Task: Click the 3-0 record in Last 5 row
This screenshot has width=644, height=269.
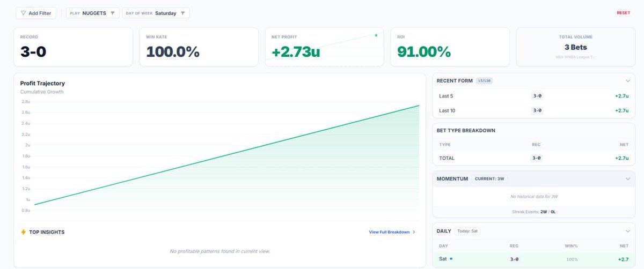Action: (x=537, y=96)
